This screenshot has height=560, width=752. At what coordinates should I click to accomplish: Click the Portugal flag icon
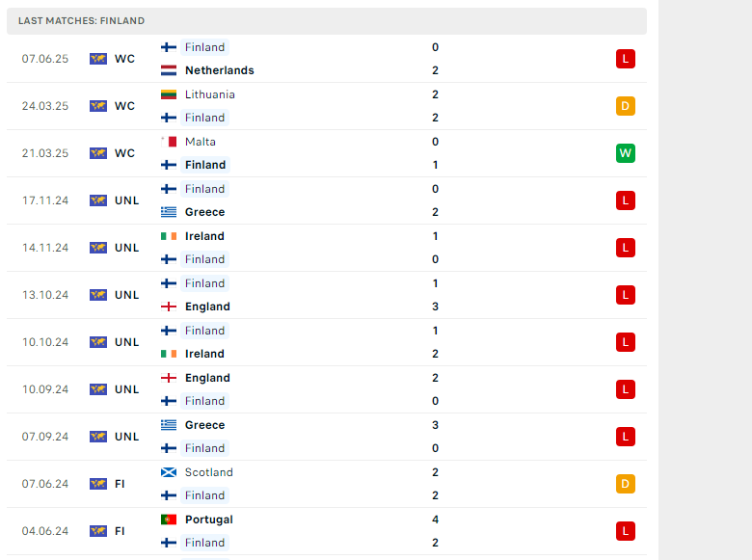[x=169, y=520]
